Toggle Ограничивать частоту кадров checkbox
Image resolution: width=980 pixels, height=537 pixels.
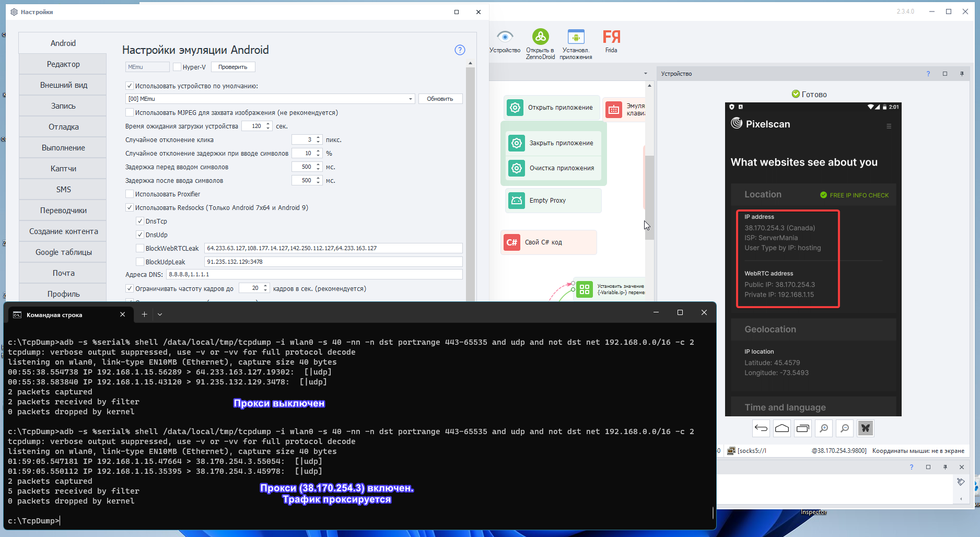point(130,288)
